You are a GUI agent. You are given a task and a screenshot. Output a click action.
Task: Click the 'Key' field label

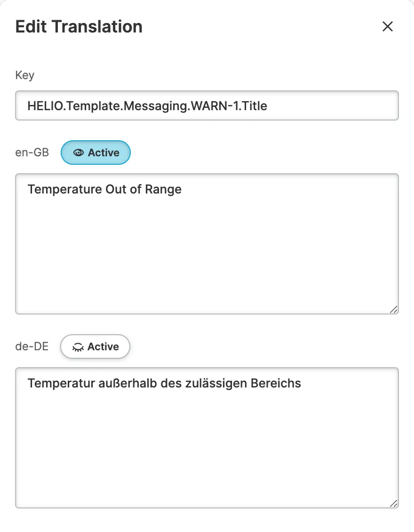(x=25, y=75)
